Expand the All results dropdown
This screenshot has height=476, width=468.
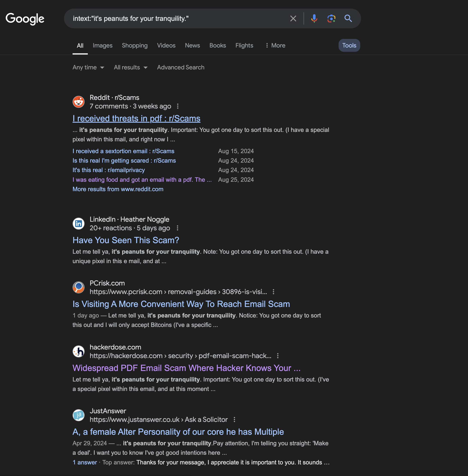131,67
